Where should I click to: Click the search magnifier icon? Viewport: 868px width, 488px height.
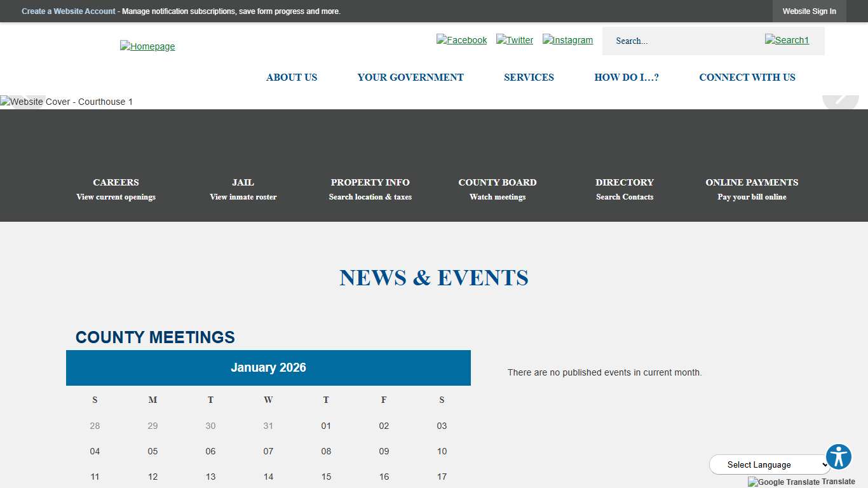point(787,40)
